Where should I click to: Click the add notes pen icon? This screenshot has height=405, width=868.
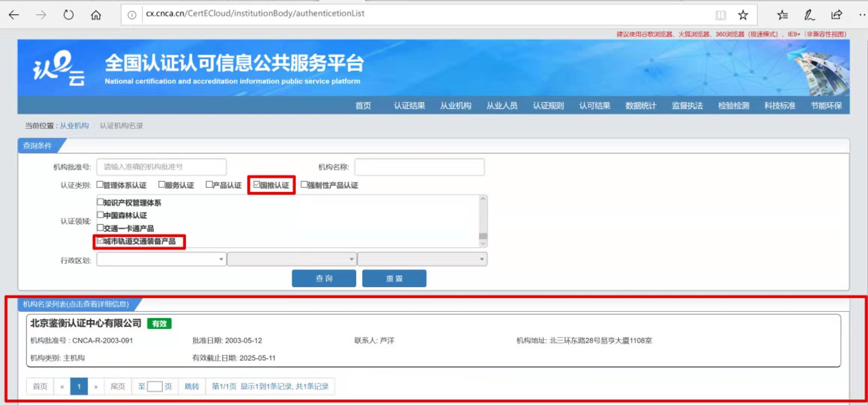pyautogui.click(x=809, y=15)
